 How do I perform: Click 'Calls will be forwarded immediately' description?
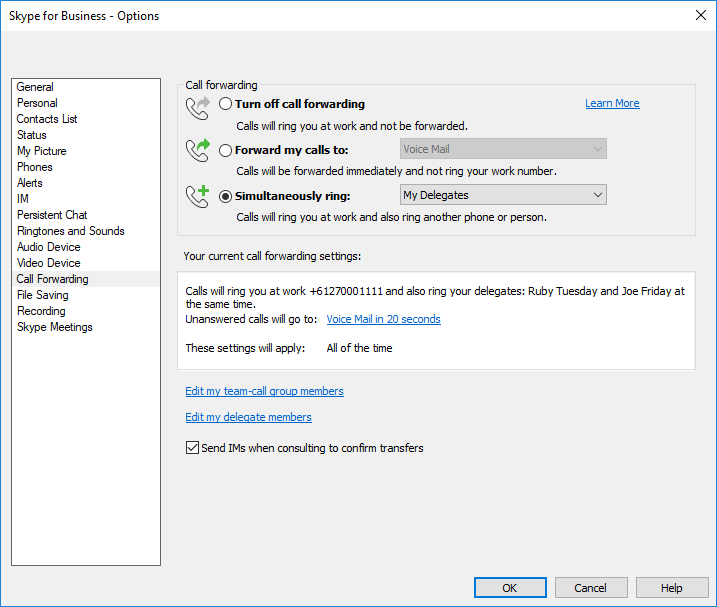click(396, 171)
